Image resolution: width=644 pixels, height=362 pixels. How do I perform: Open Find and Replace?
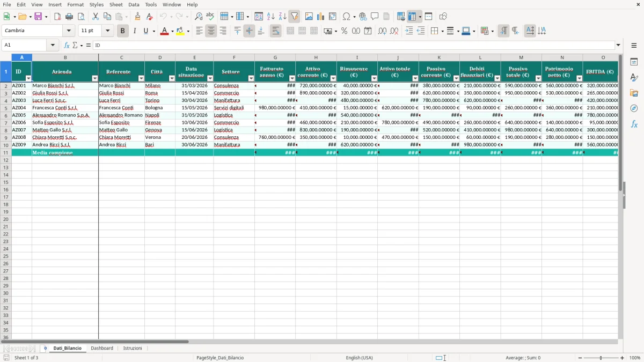point(199,17)
